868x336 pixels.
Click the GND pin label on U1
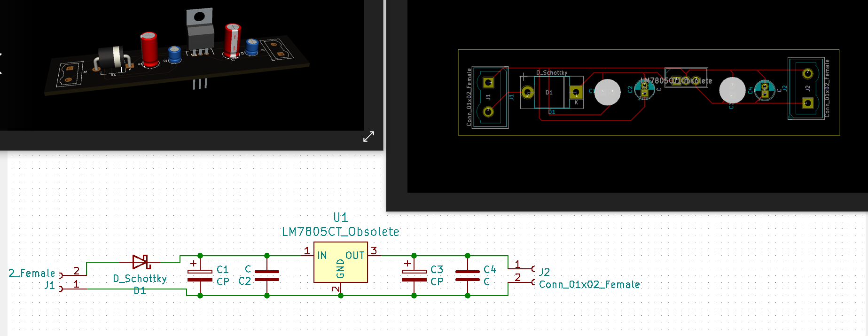tap(341, 268)
